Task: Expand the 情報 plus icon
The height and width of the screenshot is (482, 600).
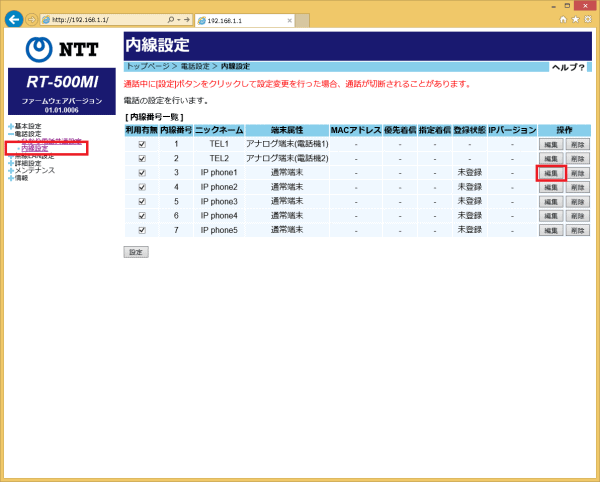Action: click(11, 178)
